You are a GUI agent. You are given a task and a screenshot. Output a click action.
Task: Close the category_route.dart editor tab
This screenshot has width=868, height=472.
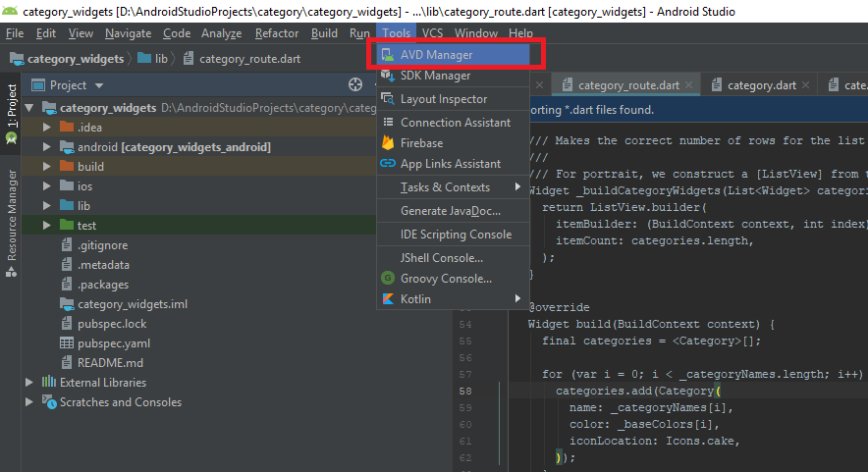click(x=687, y=85)
